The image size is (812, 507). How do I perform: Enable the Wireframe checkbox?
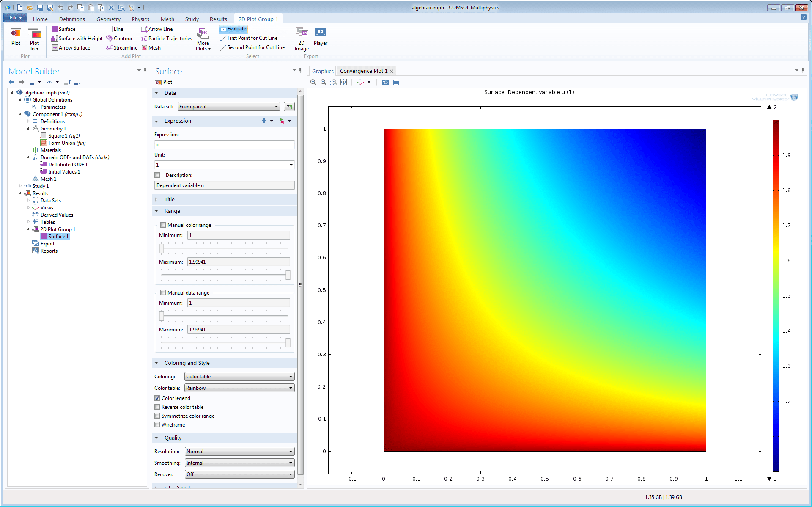[x=157, y=425]
